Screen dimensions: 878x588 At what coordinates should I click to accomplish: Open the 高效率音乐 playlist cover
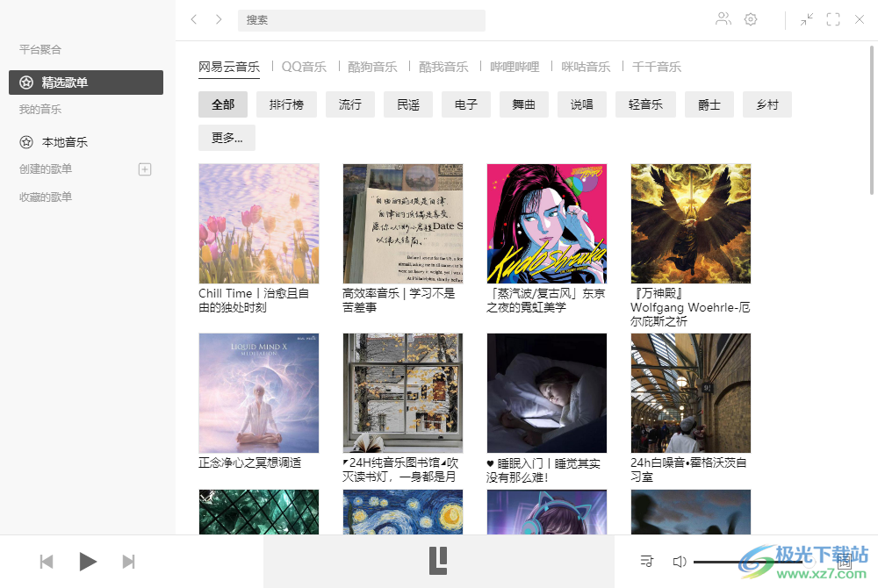(403, 224)
